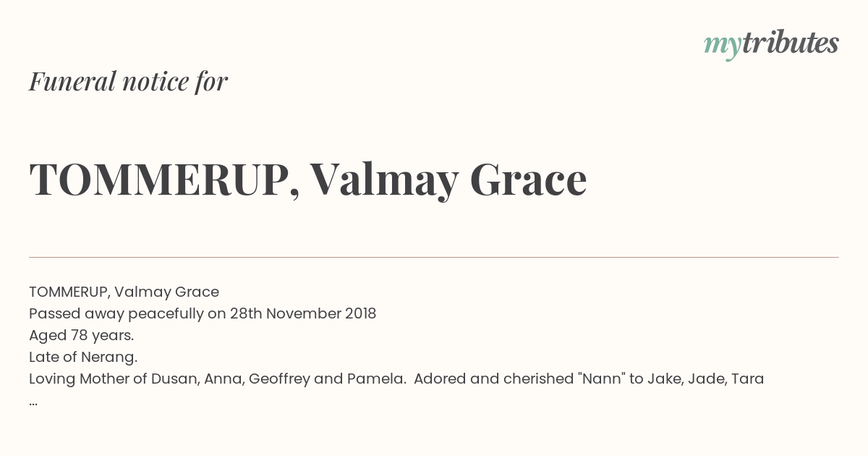Click the TOMMERUP, Valmay Grace title
This screenshot has width=868, height=456.
point(307,179)
